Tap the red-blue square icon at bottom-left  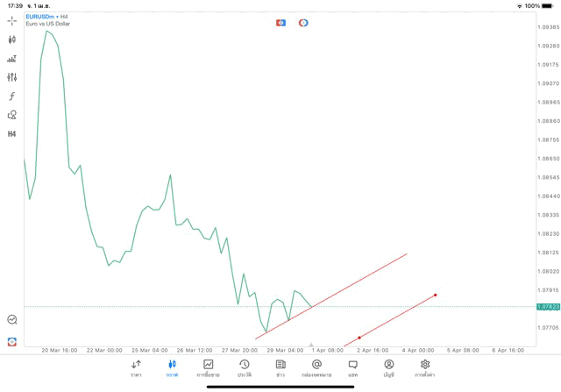click(12, 341)
